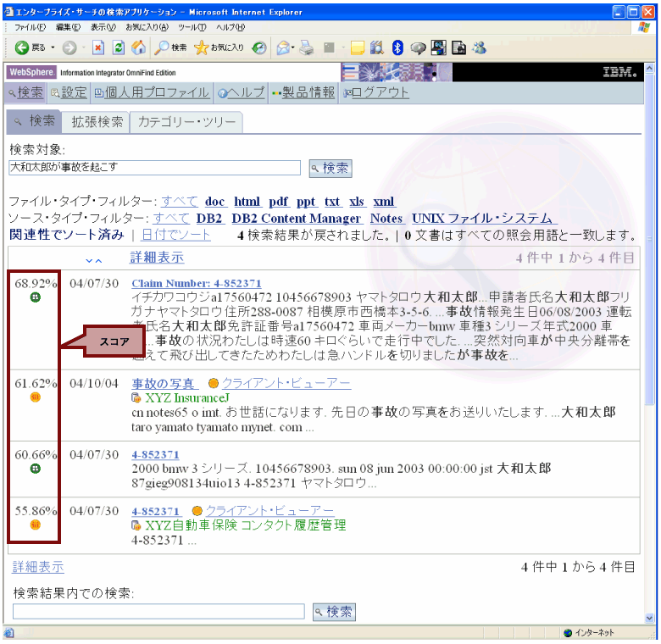Open 設定 in the navigation bar
This screenshot has width=661, height=644.
69,92
